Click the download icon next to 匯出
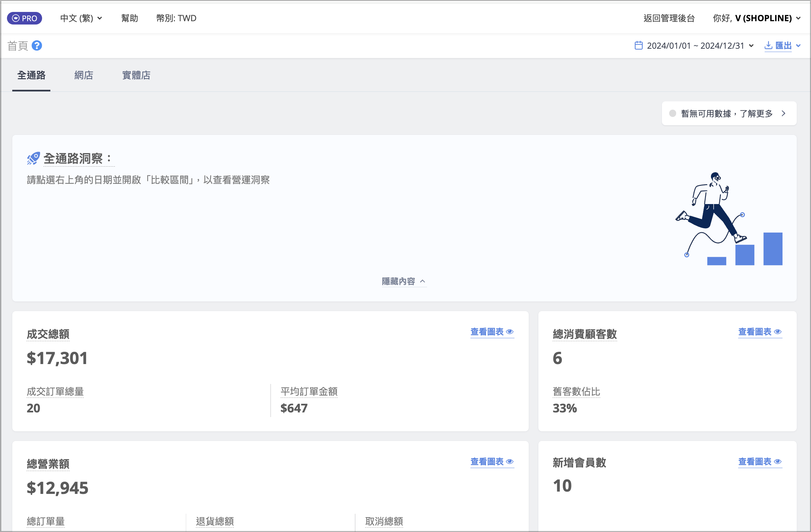The image size is (811, 532). click(768, 45)
